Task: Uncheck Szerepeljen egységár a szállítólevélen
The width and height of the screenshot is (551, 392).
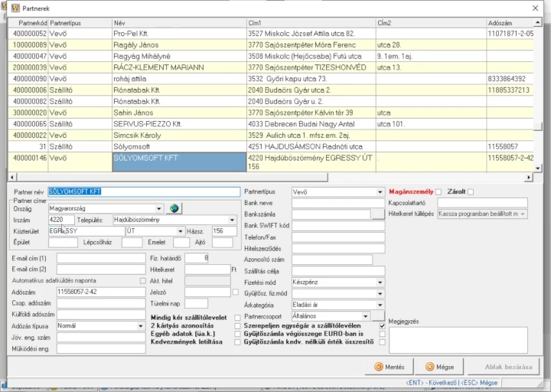Action: [x=382, y=326]
